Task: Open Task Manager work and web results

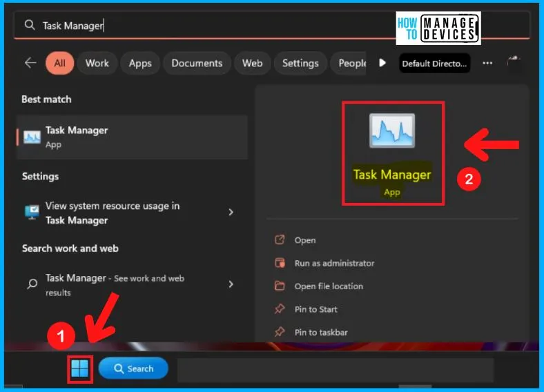Action: click(x=132, y=285)
